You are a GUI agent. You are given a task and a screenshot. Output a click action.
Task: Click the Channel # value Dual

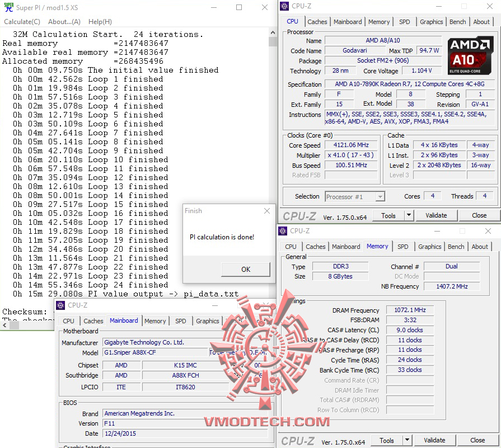click(452, 266)
